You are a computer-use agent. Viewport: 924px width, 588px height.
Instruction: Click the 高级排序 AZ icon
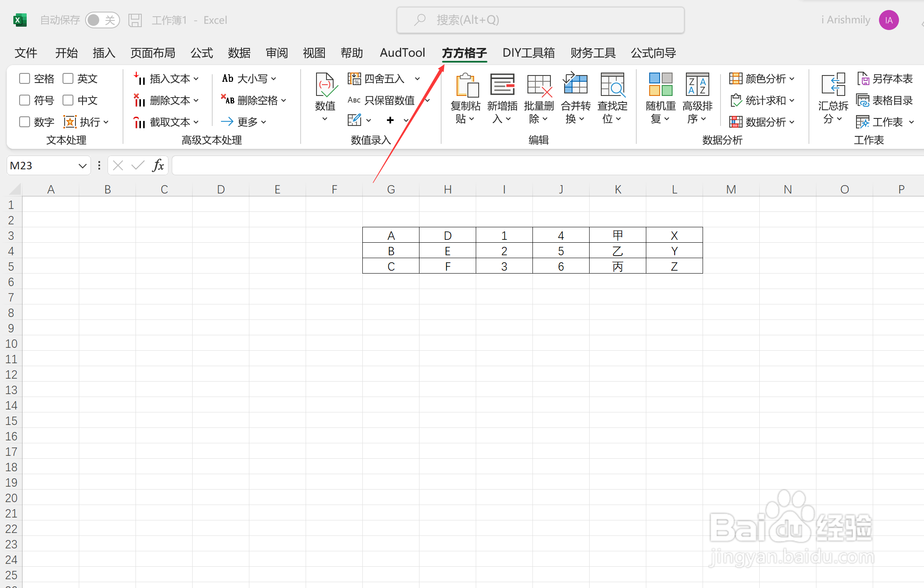point(697,84)
